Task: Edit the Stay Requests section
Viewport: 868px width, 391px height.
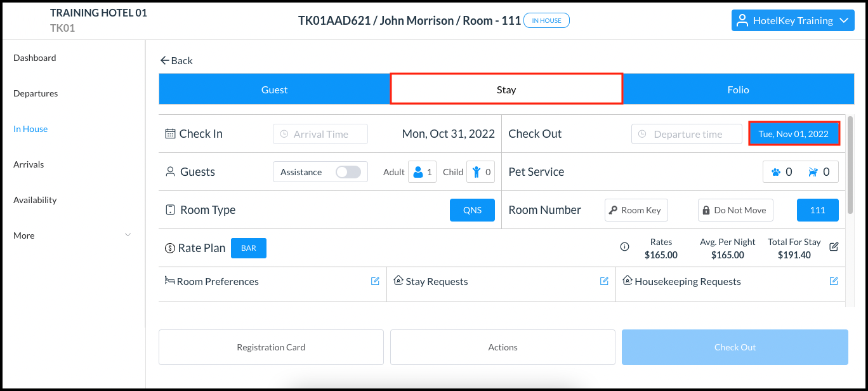Action: click(603, 281)
